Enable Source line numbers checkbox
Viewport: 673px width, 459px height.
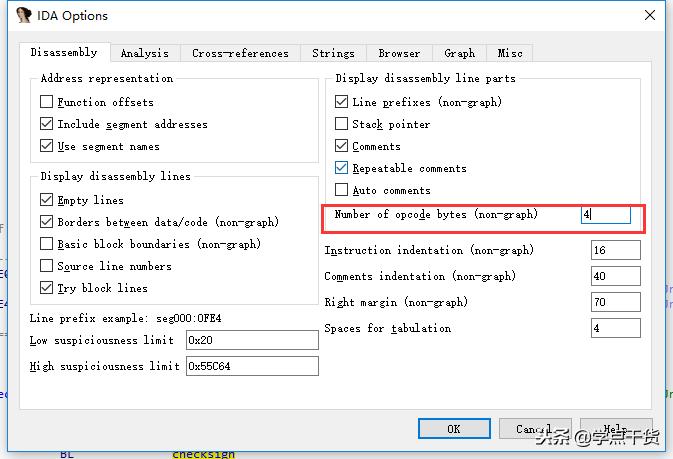(46, 265)
